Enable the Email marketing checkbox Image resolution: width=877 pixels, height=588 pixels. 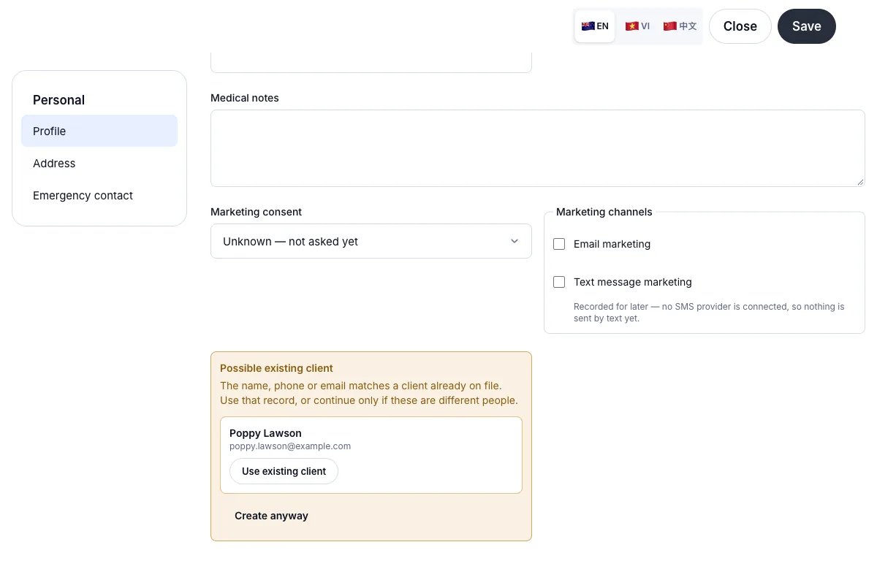click(559, 244)
